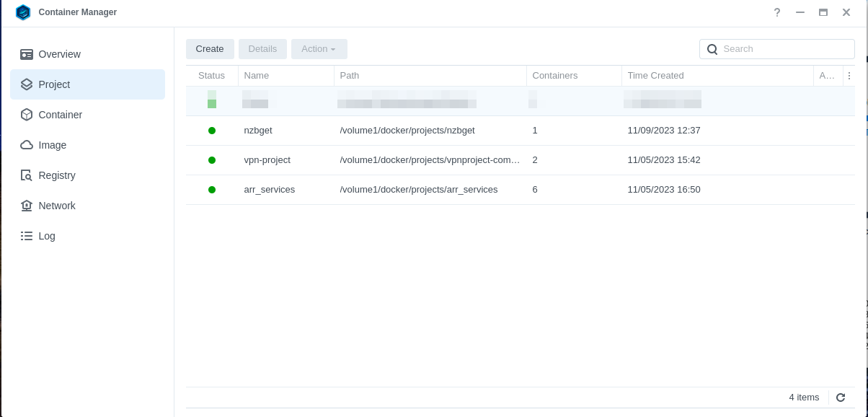
Task: Open the Action dropdown menu
Action: pos(319,49)
